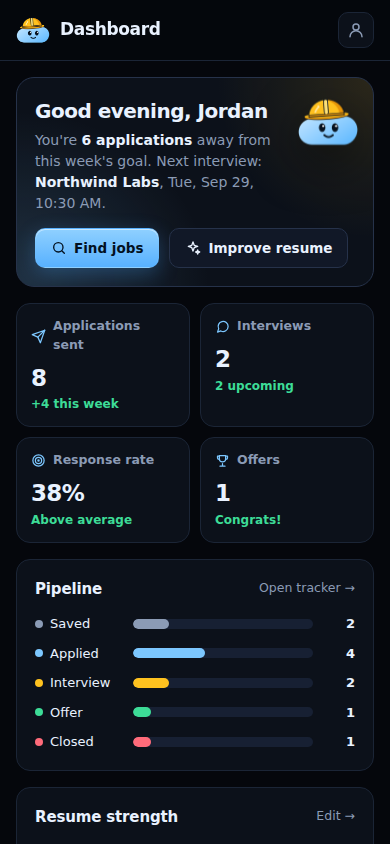Click the yellow Interview status dot
Image resolution: width=390 pixels, height=844 pixels.
[39, 683]
